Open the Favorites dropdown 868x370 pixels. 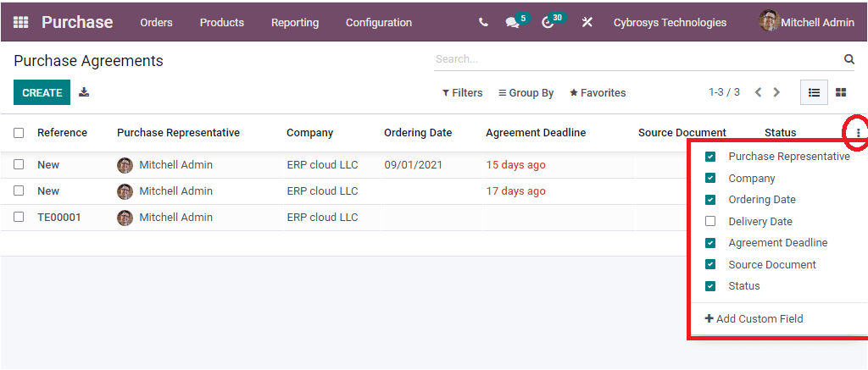[598, 93]
